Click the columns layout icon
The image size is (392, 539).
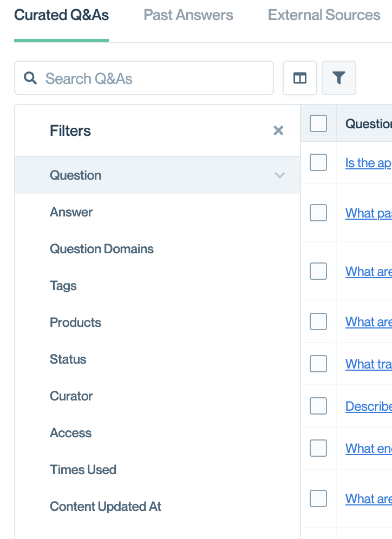click(x=300, y=78)
